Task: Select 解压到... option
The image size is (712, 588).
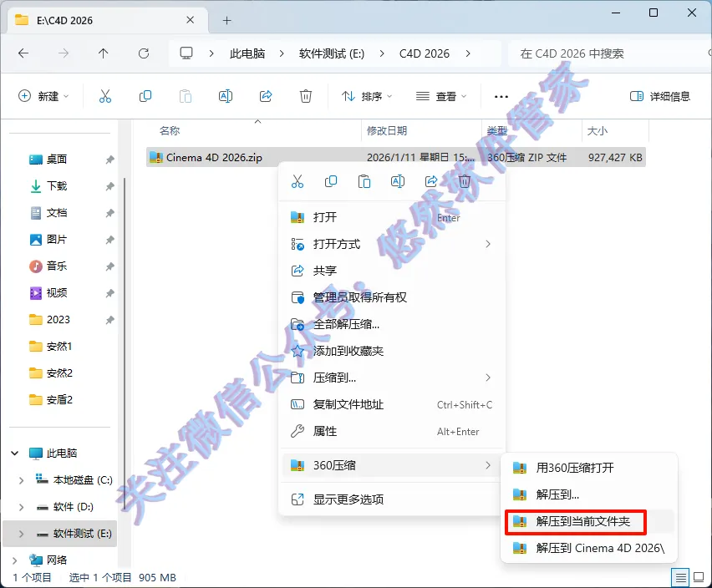Action: click(x=589, y=494)
